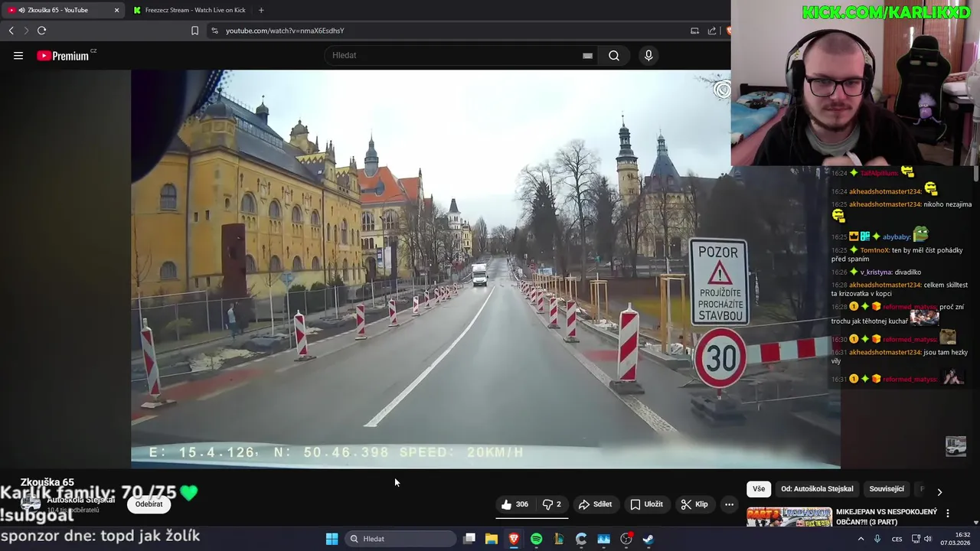Subscribe with the Odebírat button
980x551 pixels.
pos(149,504)
